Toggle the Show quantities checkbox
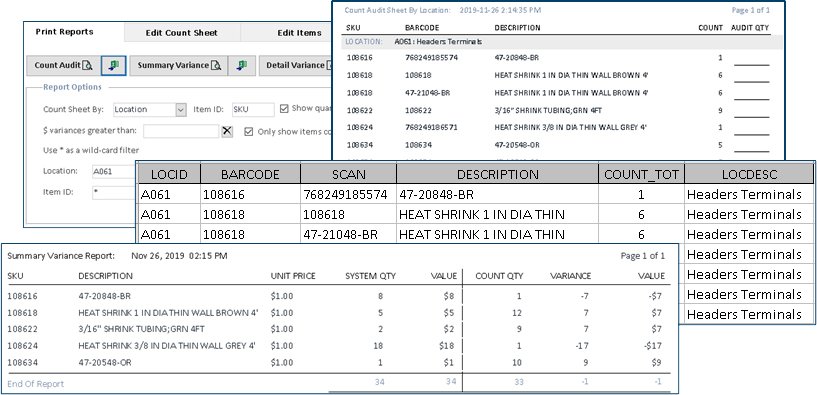Viewport: 817px width, 395px height. tap(284, 108)
